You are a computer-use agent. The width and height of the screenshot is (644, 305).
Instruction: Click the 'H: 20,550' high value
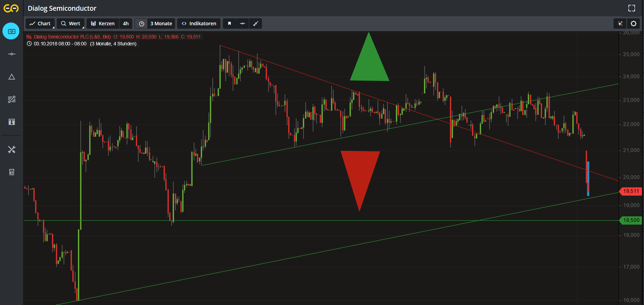point(146,37)
